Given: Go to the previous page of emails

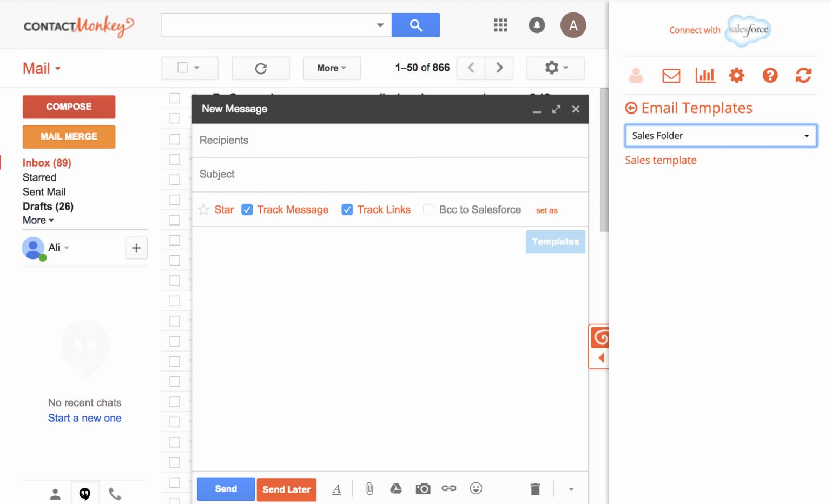Looking at the screenshot, I should [x=471, y=68].
